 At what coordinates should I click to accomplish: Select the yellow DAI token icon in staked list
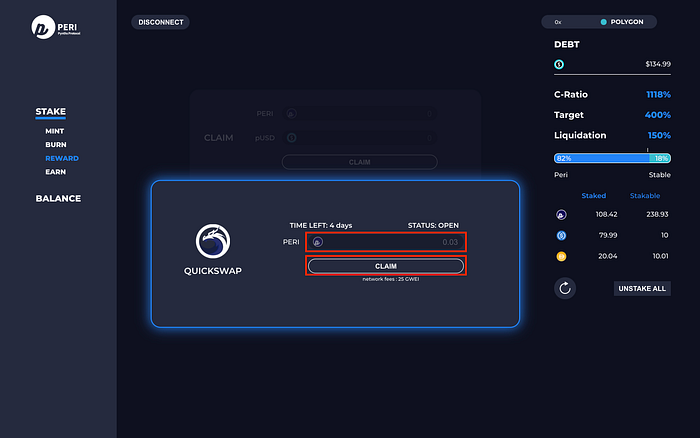[560, 256]
